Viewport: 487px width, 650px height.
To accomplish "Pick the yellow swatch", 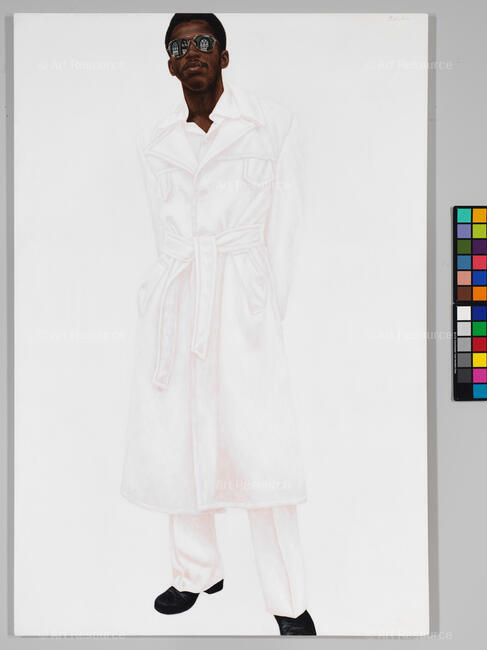I will click(480, 360).
